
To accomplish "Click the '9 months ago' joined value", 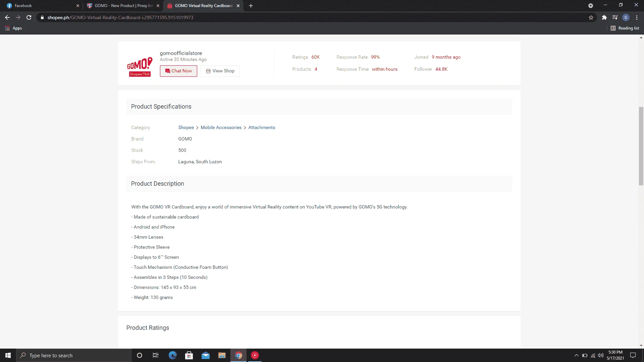I will tap(446, 57).
